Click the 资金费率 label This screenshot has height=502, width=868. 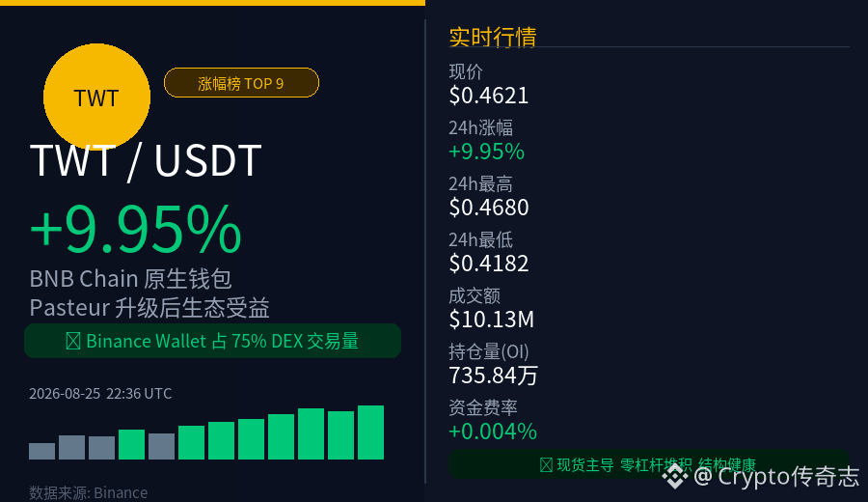(x=483, y=407)
